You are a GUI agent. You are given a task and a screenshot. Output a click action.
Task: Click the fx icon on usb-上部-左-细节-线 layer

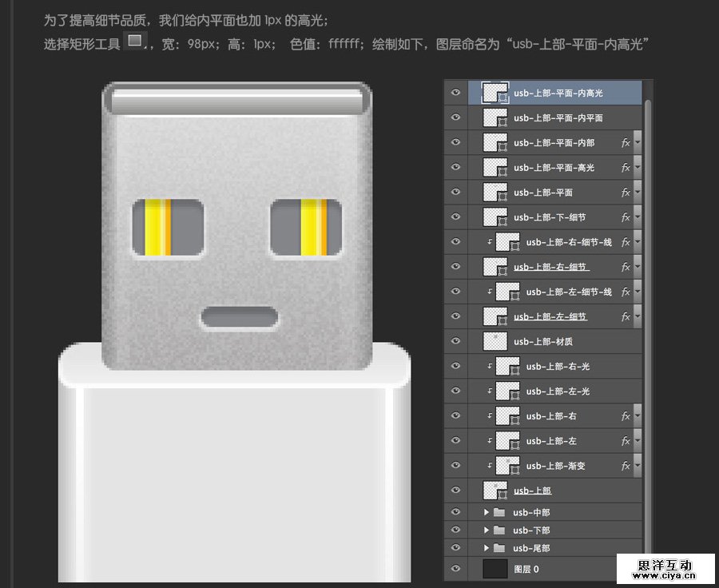click(626, 291)
